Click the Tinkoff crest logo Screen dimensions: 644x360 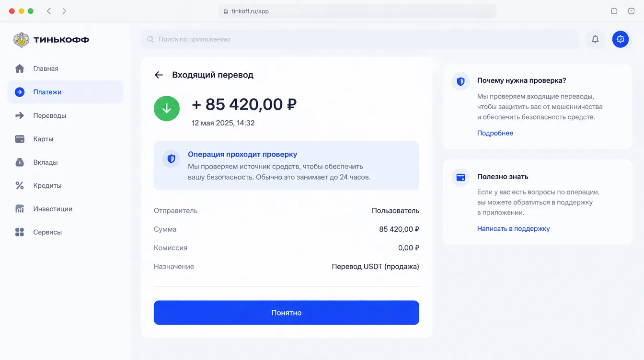21,40
